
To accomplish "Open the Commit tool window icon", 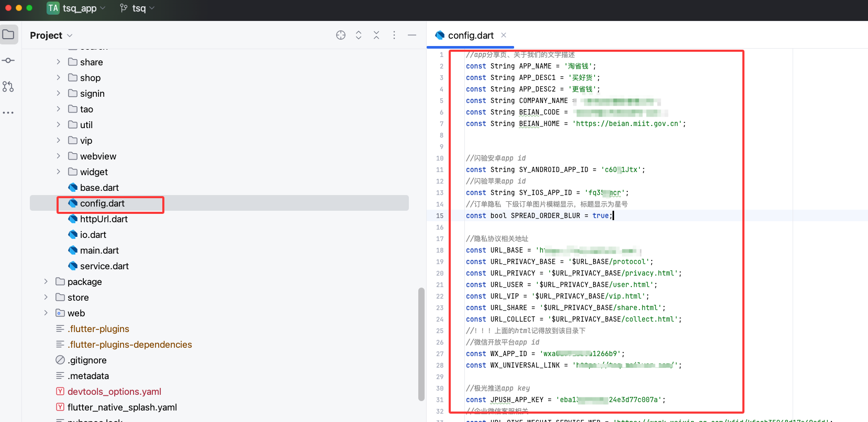I will [x=8, y=61].
